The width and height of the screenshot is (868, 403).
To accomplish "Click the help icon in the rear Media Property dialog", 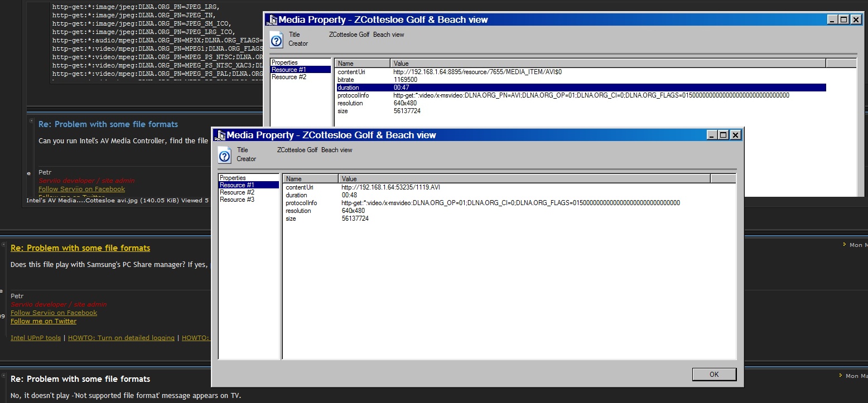I will coord(277,39).
